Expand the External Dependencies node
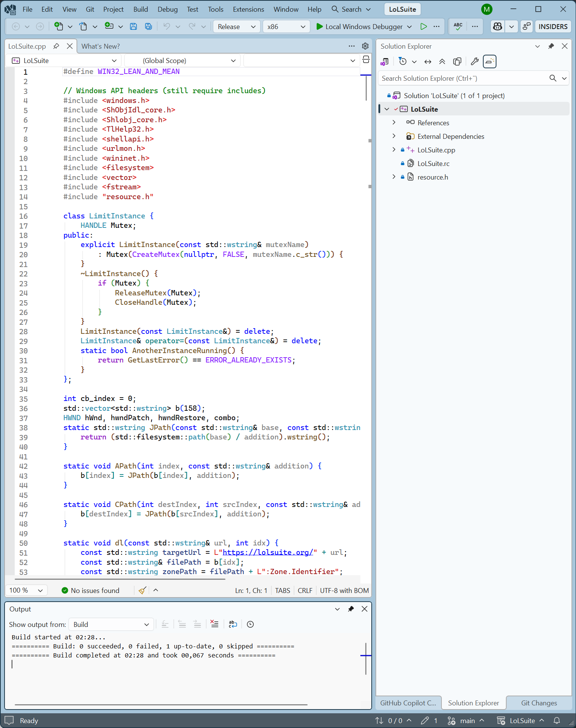 [394, 136]
